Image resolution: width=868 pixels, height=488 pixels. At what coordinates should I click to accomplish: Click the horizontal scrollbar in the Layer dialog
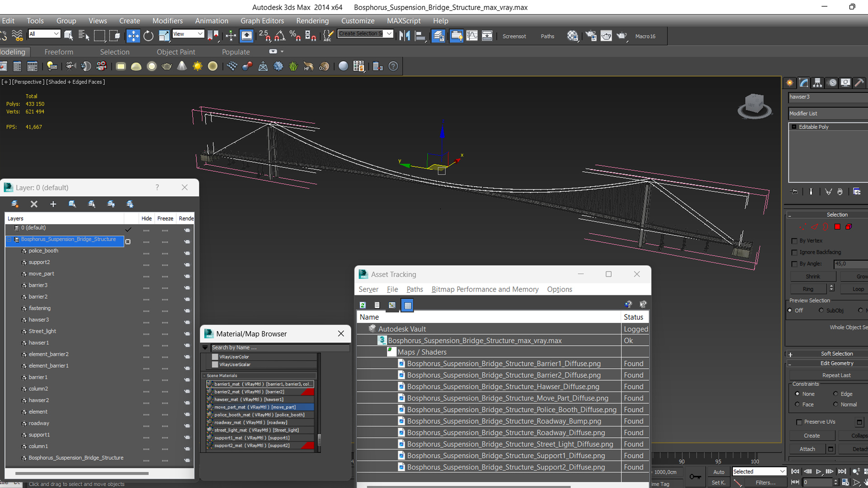(x=82, y=474)
